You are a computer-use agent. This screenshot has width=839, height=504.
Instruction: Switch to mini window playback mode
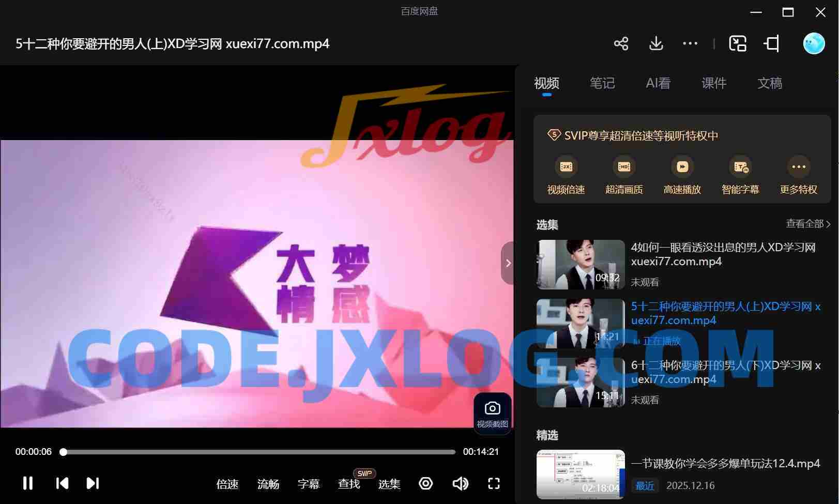point(738,43)
